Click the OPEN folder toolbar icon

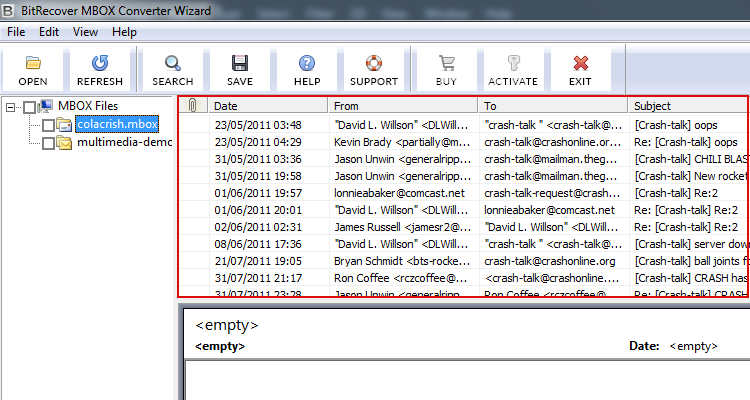pos(33,63)
